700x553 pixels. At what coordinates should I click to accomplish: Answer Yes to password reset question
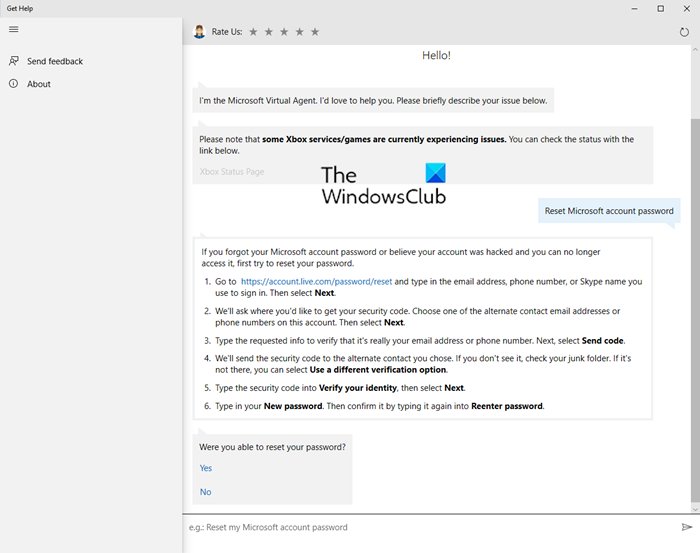pos(206,468)
